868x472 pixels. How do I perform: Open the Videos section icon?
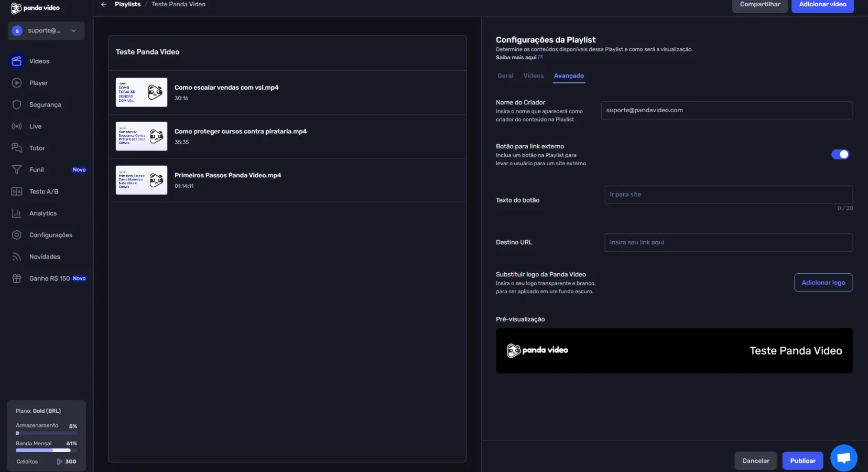coord(17,61)
